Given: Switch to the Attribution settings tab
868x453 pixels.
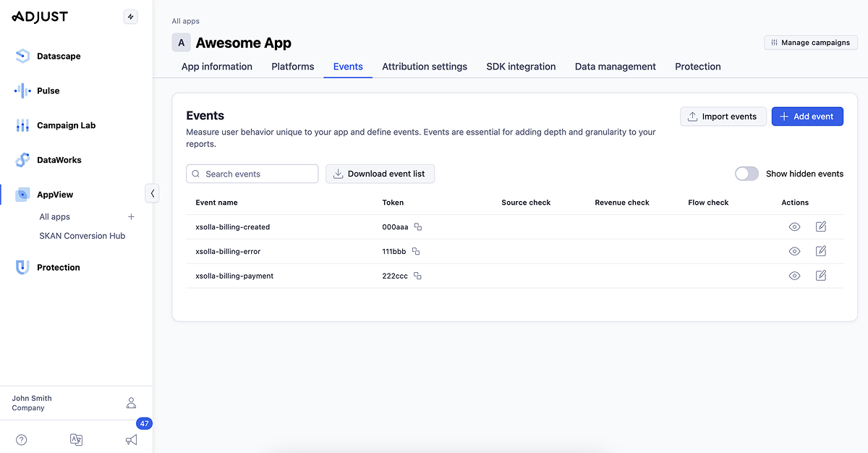Looking at the screenshot, I should tap(425, 67).
